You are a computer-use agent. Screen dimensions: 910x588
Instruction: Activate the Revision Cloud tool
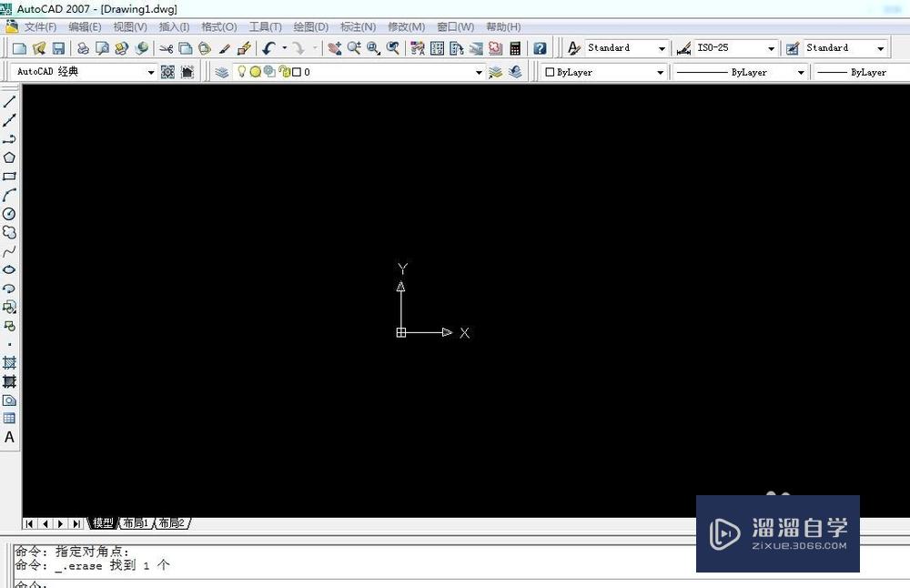[10, 232]
